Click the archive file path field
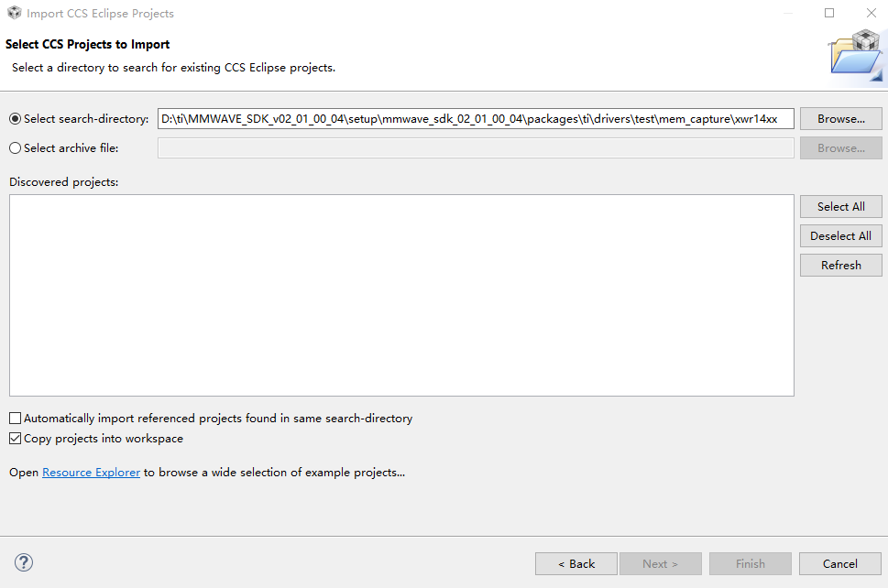The height and width of the screenshot is (588, 888). coord(475,148)
